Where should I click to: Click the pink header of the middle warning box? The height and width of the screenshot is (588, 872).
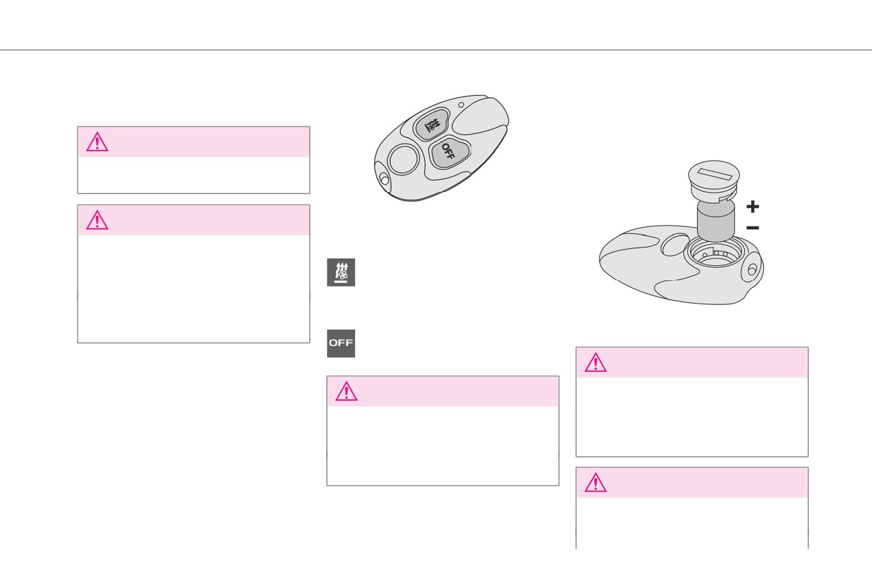coord(442,391)
